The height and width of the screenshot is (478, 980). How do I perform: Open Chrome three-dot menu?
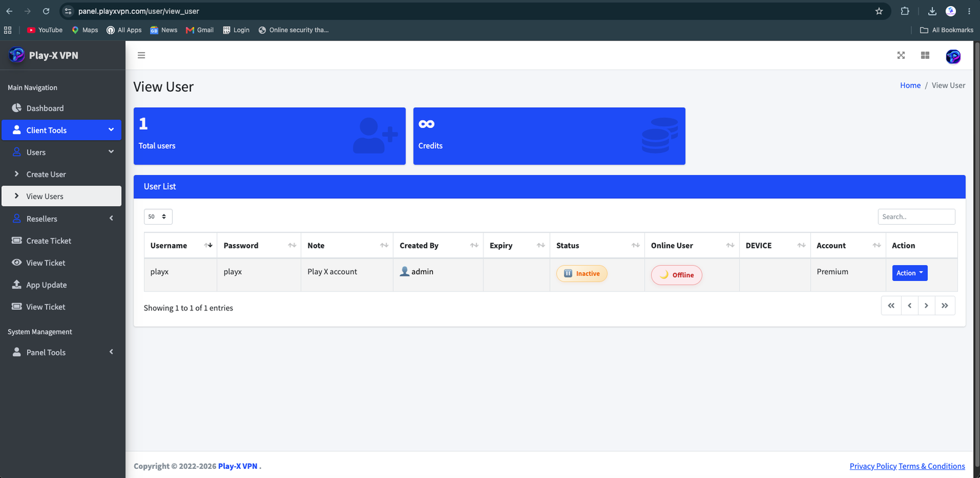click(969, 11)
